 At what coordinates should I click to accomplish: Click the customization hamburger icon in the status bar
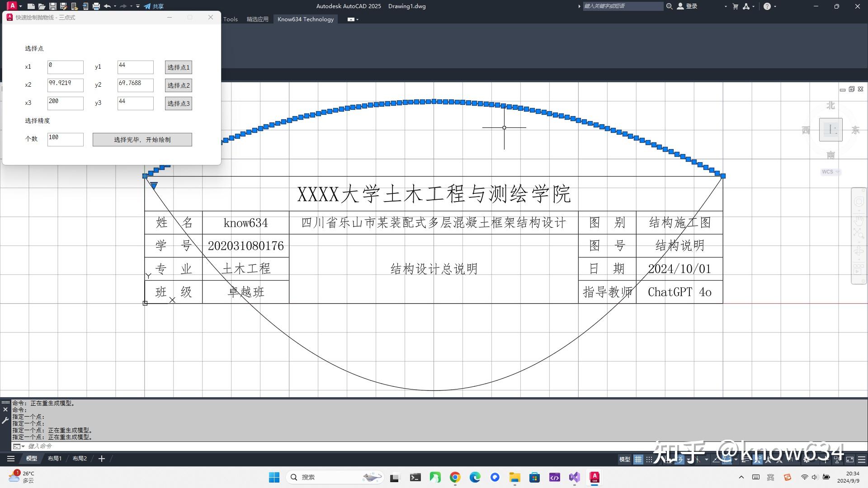tap(862, 459)
